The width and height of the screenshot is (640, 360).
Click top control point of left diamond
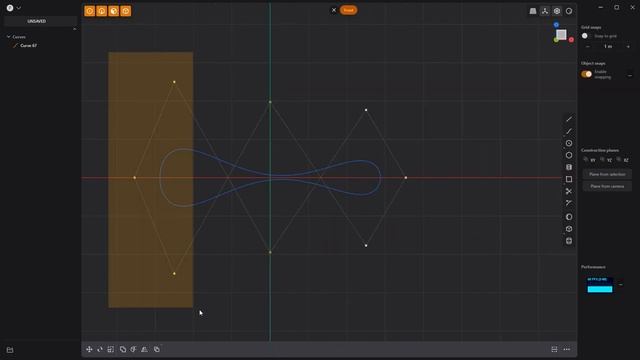174,82
